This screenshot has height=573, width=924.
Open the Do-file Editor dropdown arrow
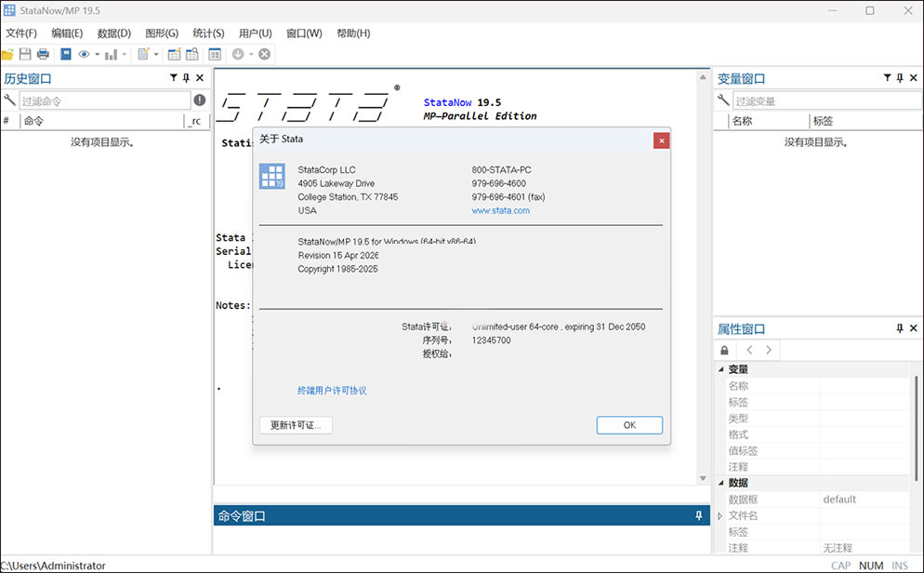click(156, 54)
